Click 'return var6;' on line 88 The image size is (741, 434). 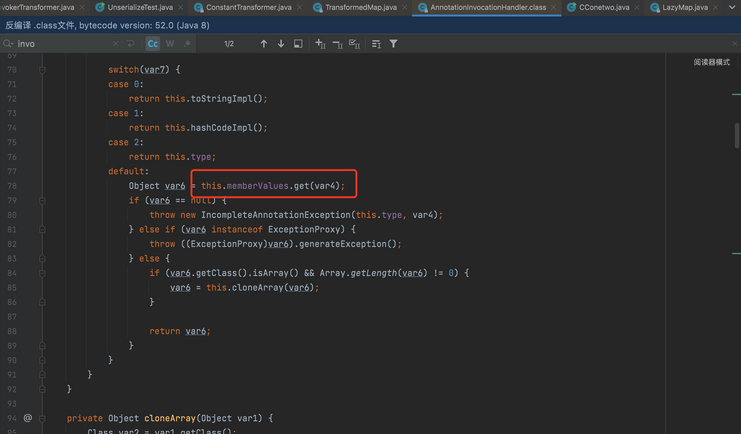180,331
